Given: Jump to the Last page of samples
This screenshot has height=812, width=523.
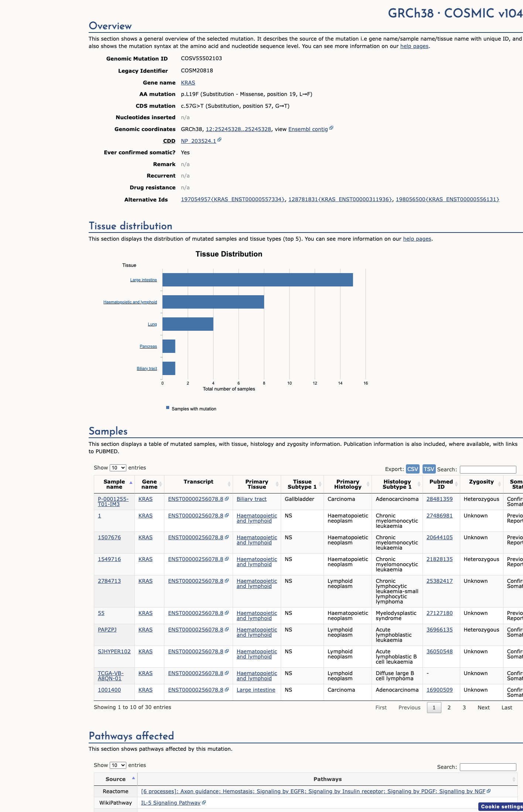Looking at the screenshot, I should (507, 708).
